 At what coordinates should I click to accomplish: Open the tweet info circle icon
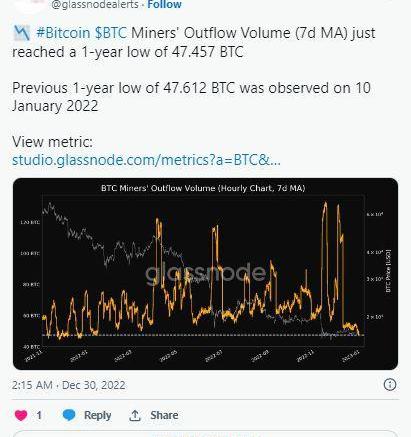click(390, 385)
